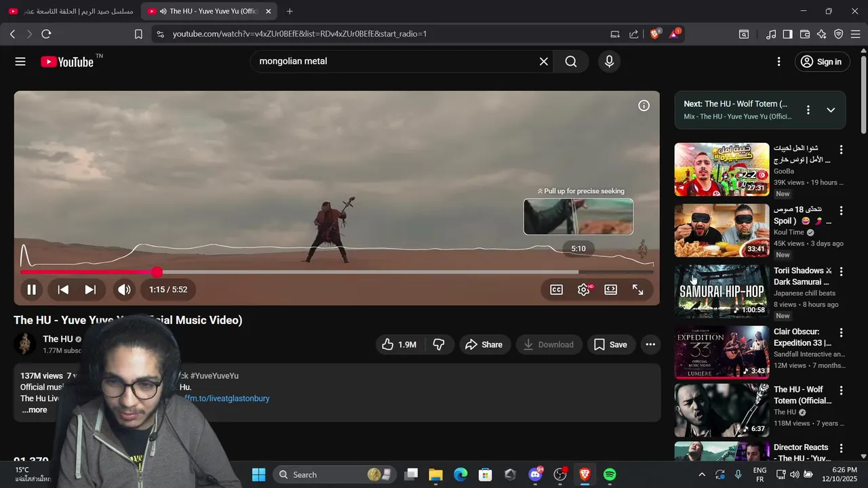Submit search with magnifier button

pyautogui.click(x=571, y=62)
